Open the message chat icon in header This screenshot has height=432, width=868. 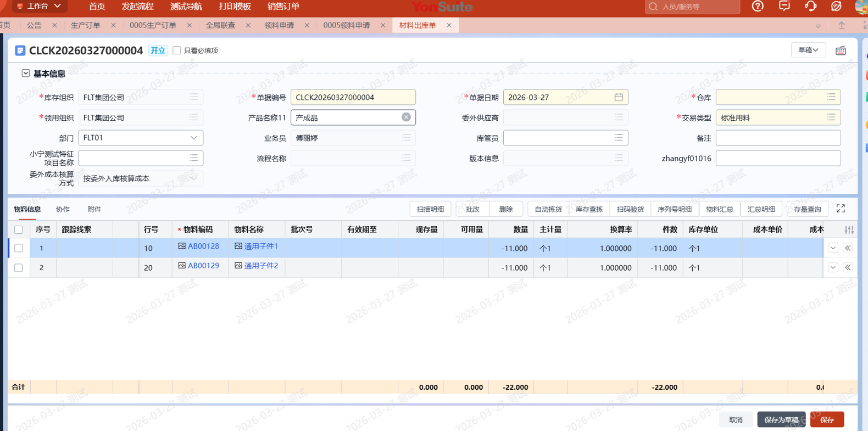pos(784,7)
